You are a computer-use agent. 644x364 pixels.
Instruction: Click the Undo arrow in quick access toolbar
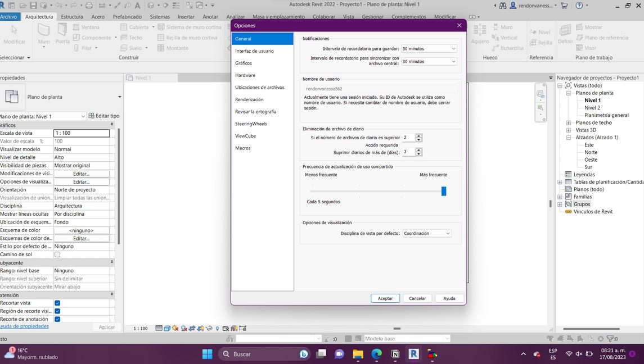(58, 5)
